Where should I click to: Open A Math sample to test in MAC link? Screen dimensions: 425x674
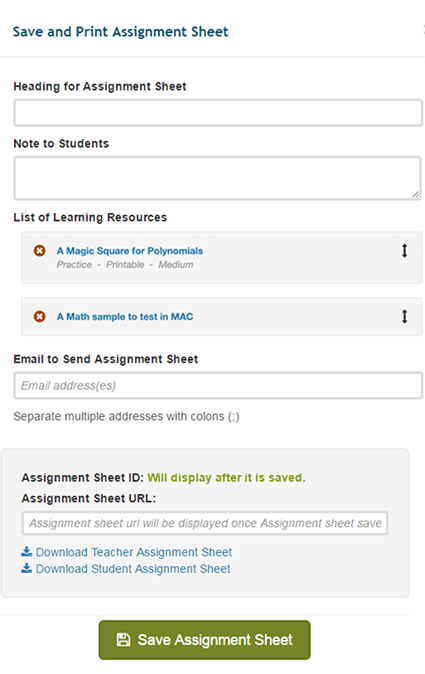(125, 317)
